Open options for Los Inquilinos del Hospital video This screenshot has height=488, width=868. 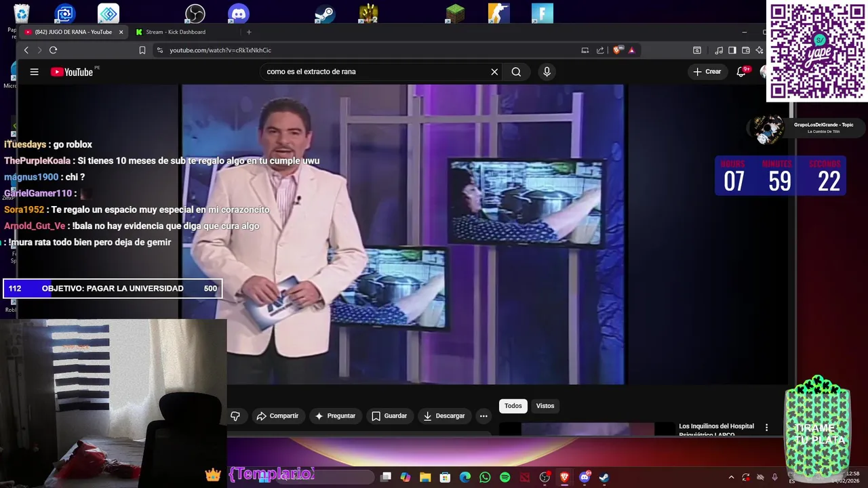767,428
